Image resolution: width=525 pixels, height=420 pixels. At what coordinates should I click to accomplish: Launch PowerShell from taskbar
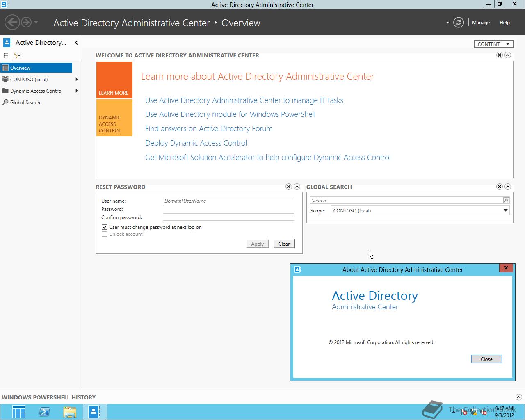click(x=44, y=412)
